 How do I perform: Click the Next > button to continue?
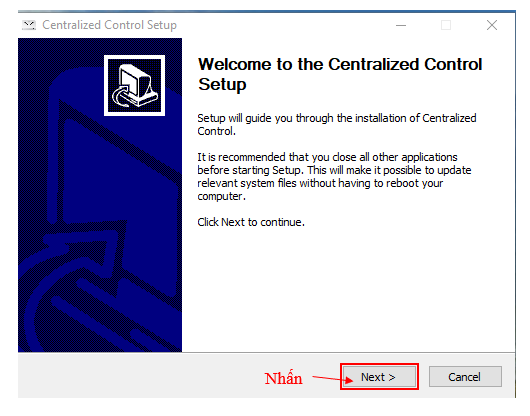[379, 376]
